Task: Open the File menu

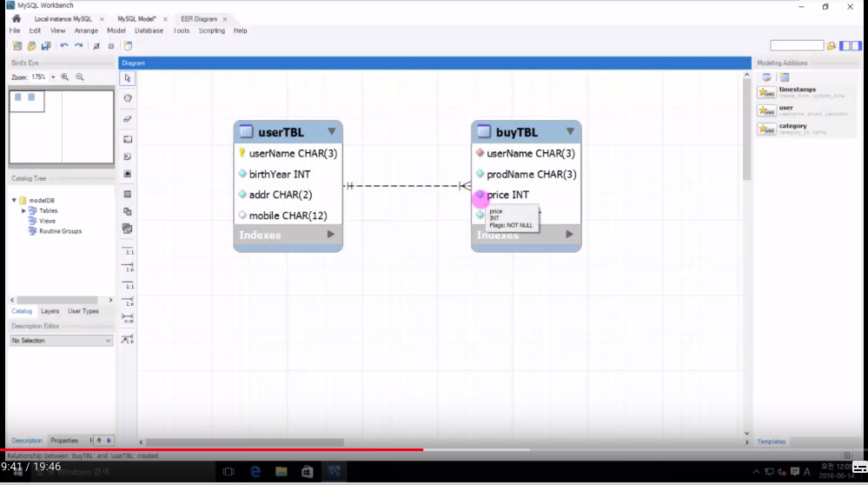Action: pos(15,30)
